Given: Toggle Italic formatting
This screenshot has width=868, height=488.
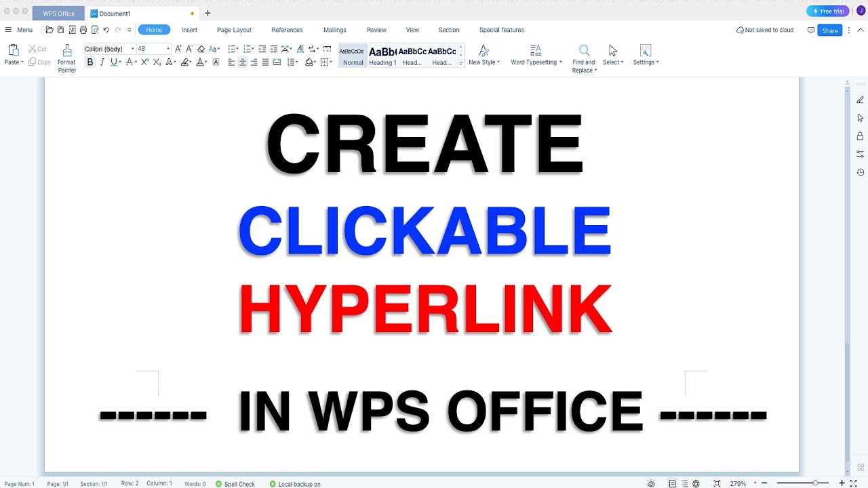Looking at the screenshot, I should 102,62.
